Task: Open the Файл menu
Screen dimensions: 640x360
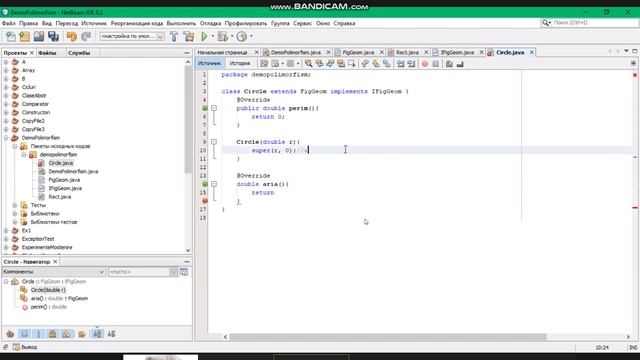Action: (x=9, y=23)
